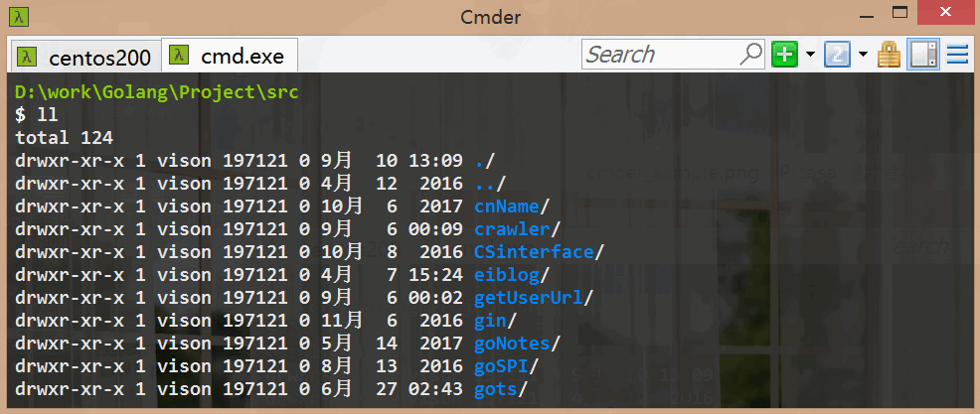
Task: Click the goSPI/ directory entry
Action: click(x=506, y=366)
